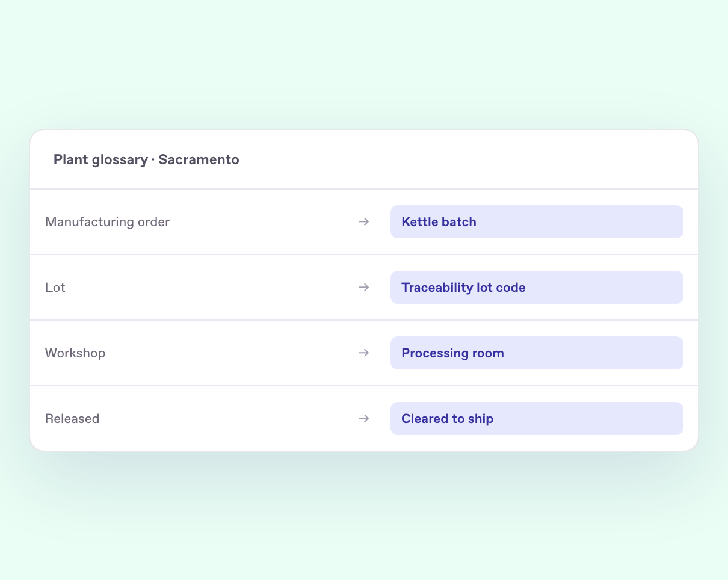Click the Released term label

click(72, 419)
